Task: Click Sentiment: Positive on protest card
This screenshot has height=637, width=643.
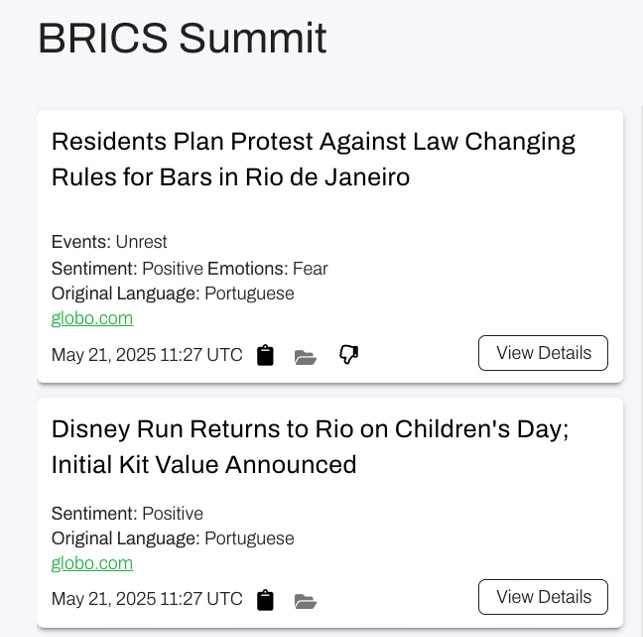Action: (x=127, y=268)
